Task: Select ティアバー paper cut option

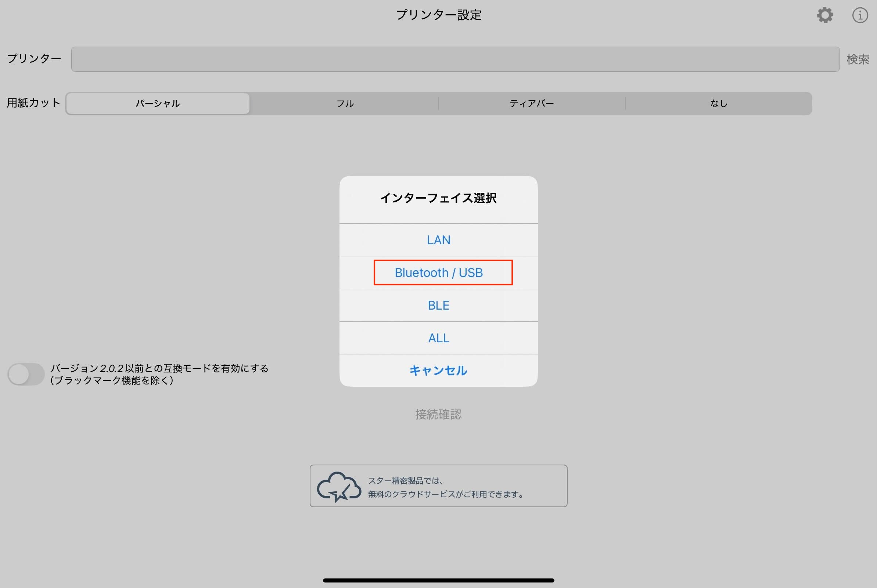Action: 532,103
